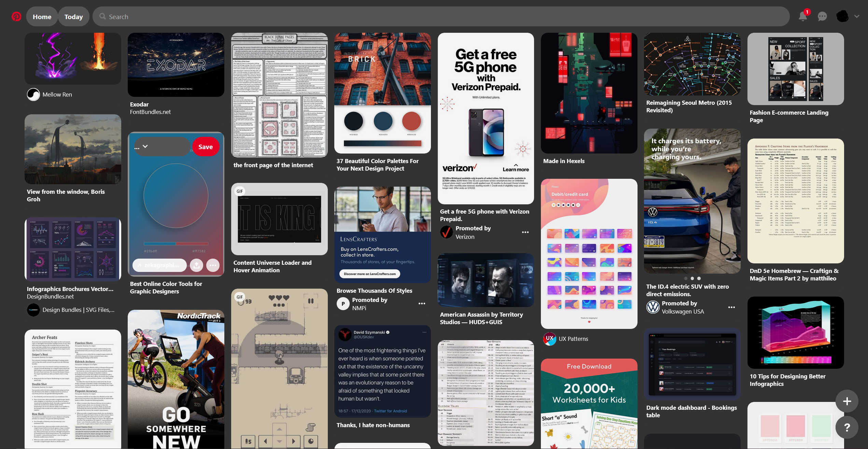
Task: Open the profile avatar in the header
Action: 842,16
